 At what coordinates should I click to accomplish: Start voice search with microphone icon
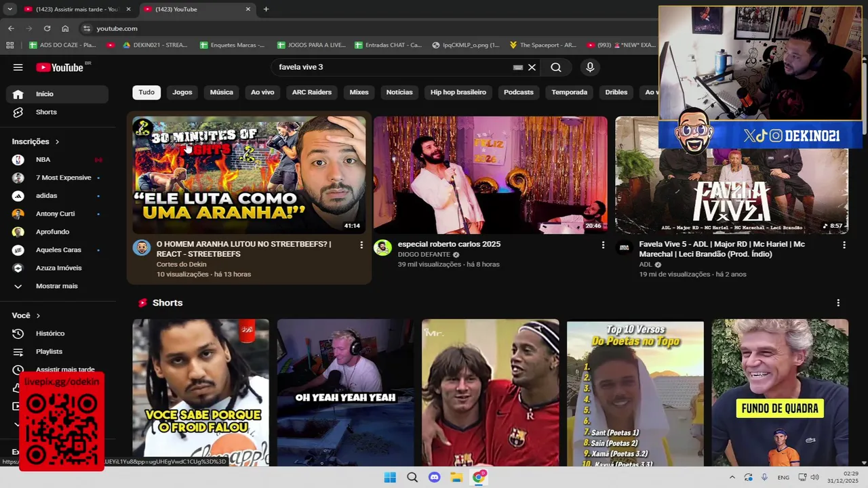click(x=590, y=67)
